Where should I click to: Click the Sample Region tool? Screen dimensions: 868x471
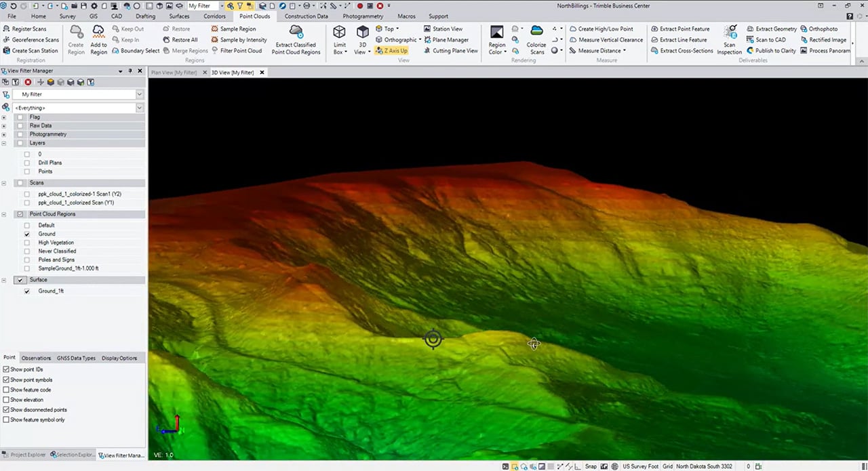click(x=233, y=29)
